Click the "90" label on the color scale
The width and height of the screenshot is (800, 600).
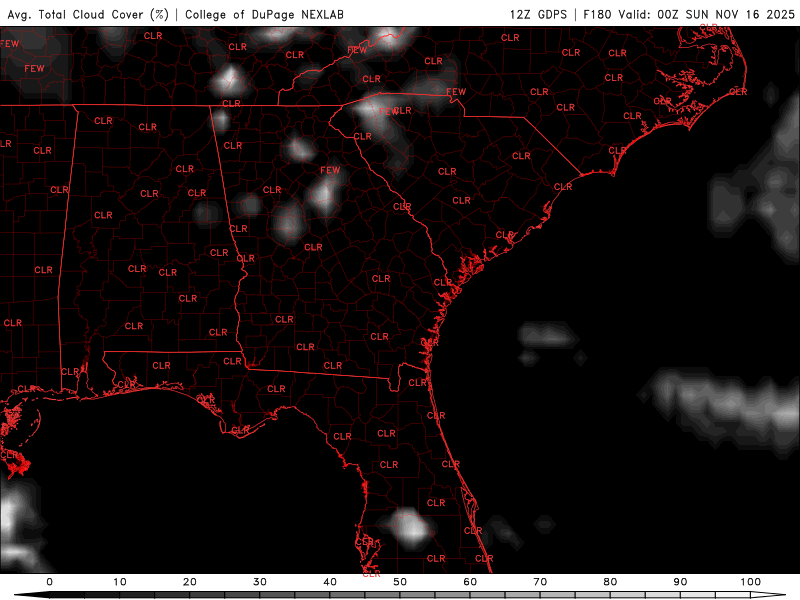[680, 582]
